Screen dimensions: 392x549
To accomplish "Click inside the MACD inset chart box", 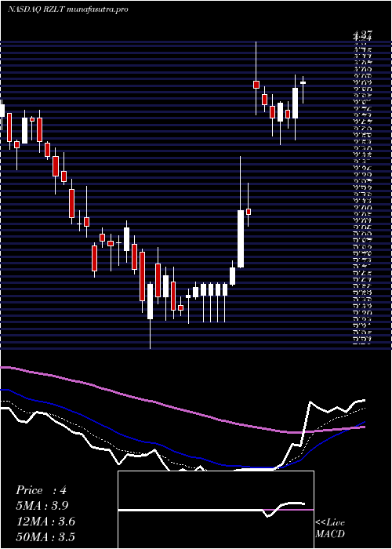I will pos(216,510).
